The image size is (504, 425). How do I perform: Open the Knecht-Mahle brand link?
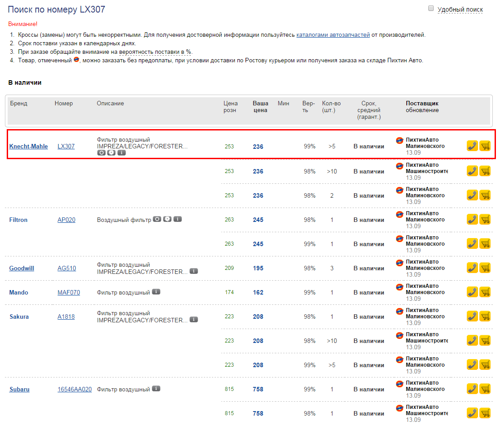tap(29, 147)
